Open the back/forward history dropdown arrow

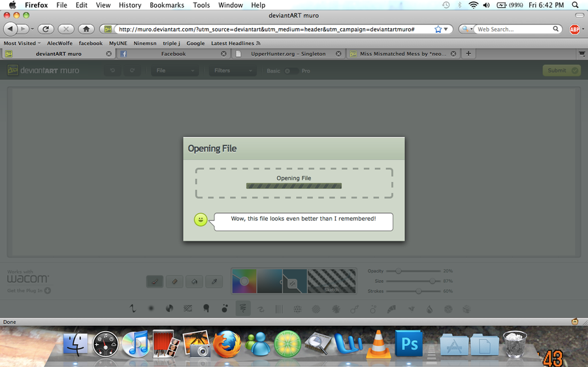point(33,29)
